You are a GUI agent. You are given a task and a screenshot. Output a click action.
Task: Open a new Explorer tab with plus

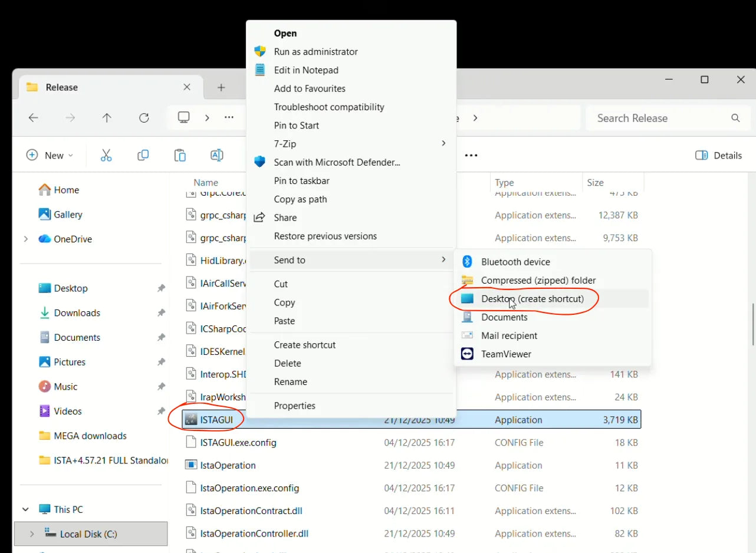pyautogui.click(x=221, y=87)
